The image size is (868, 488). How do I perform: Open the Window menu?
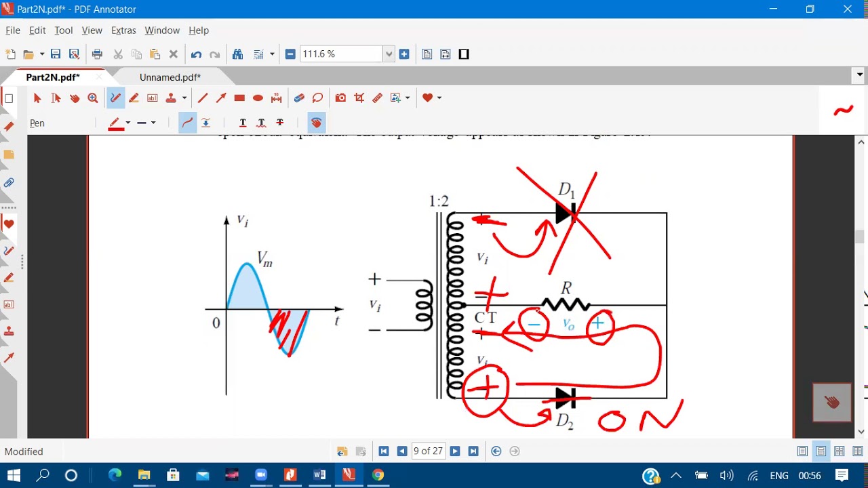(x=162, y=30)
